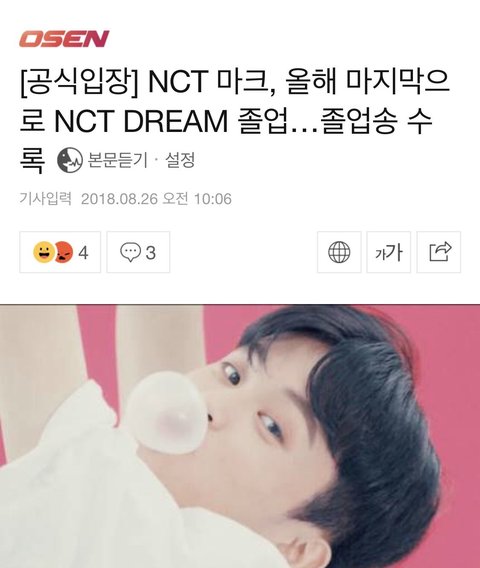Click the 졸업송 수 headline segment

click(377, 121)
